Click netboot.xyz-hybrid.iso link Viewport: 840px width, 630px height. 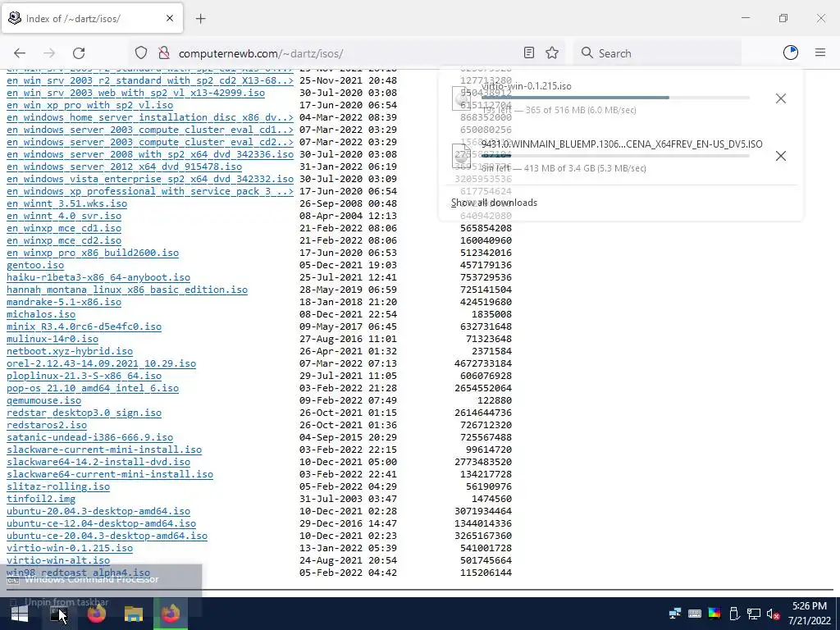70,351
